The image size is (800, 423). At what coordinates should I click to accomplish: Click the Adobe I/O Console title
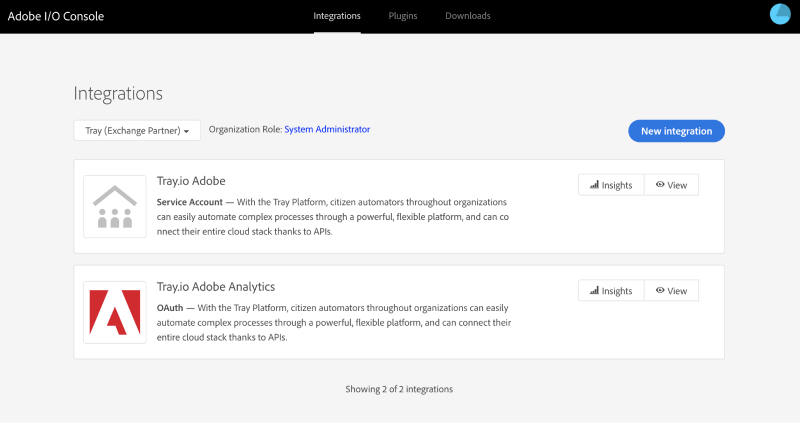coord(56,16)
